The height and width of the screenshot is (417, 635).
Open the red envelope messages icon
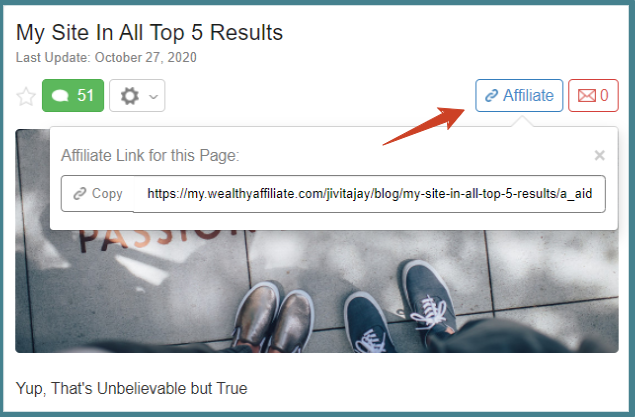586,96
